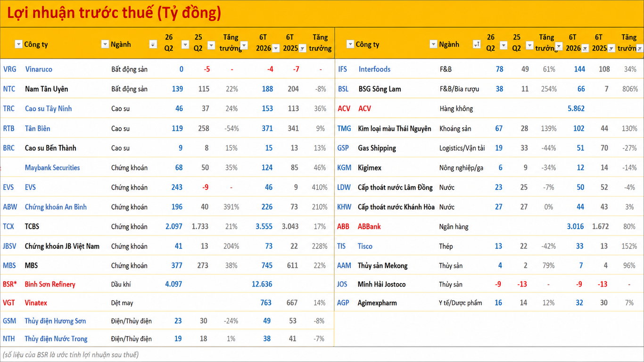Open right-table last Tăng trưởng filter arrow

pos(639,48)
